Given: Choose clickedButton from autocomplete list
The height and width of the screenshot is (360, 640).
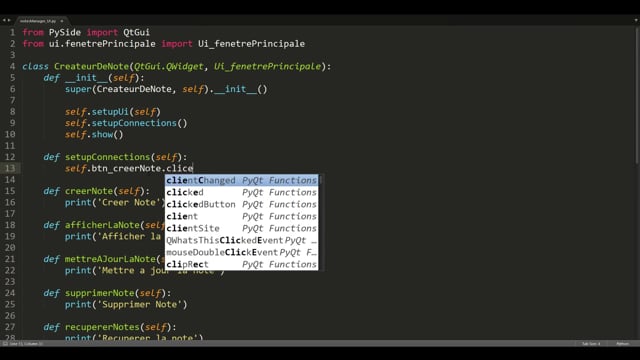Looking at the screenshot, I should (x=241, y=204).
